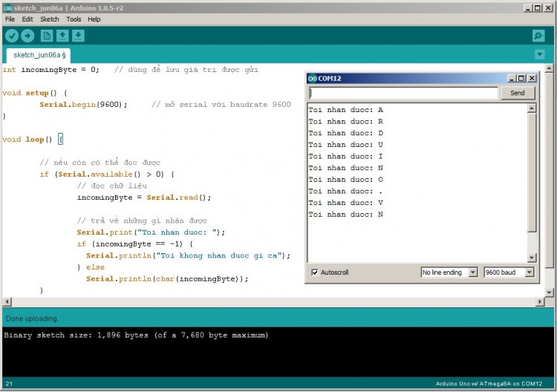
Task: Click the Arduino logo in COM12 title bar
Action: pyautogui.click(x=312, y=79)
